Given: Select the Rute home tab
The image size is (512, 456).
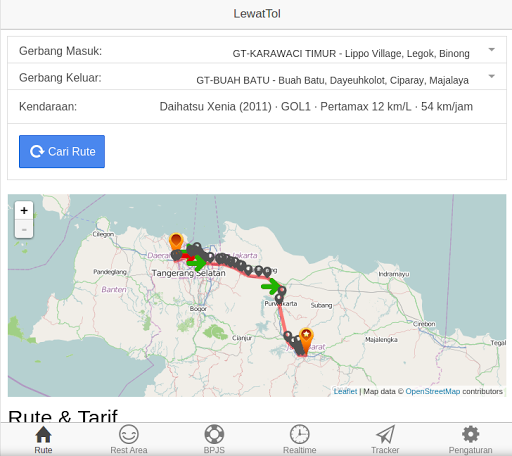Looking at the screenshot, I should (43, 439).
